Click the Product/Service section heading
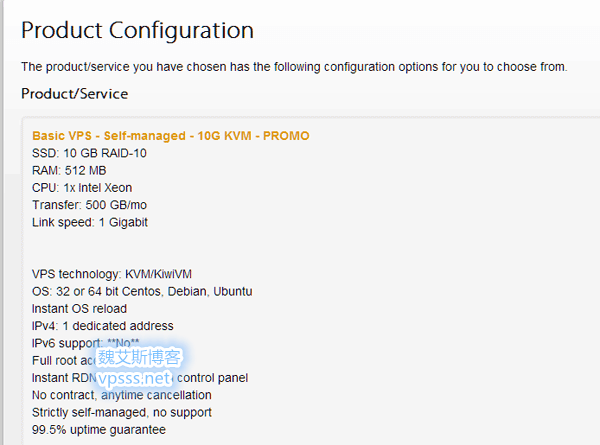 [x=74, y=94]
